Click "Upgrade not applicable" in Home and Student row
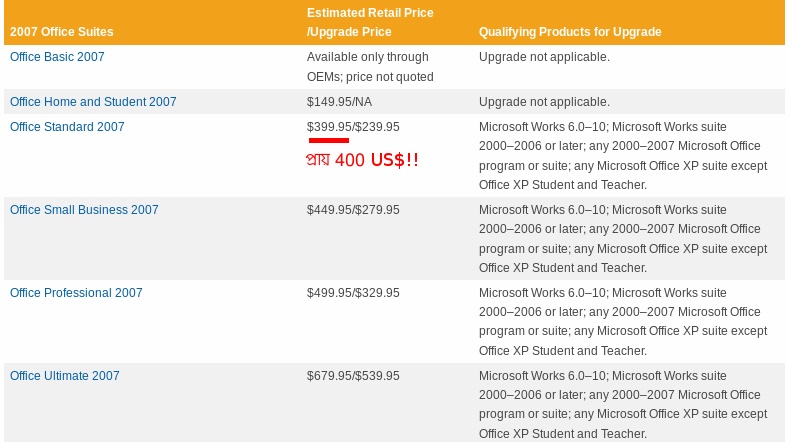 click(544, 102)
